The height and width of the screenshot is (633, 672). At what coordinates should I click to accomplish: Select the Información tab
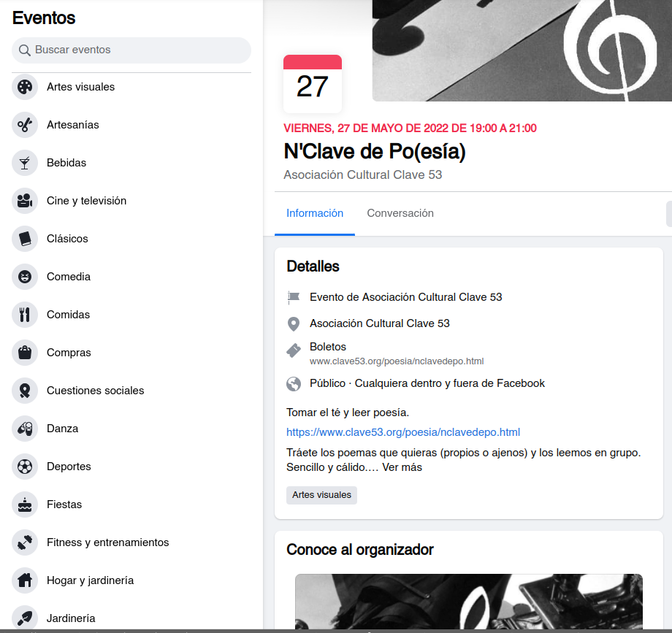coord(315,213)
